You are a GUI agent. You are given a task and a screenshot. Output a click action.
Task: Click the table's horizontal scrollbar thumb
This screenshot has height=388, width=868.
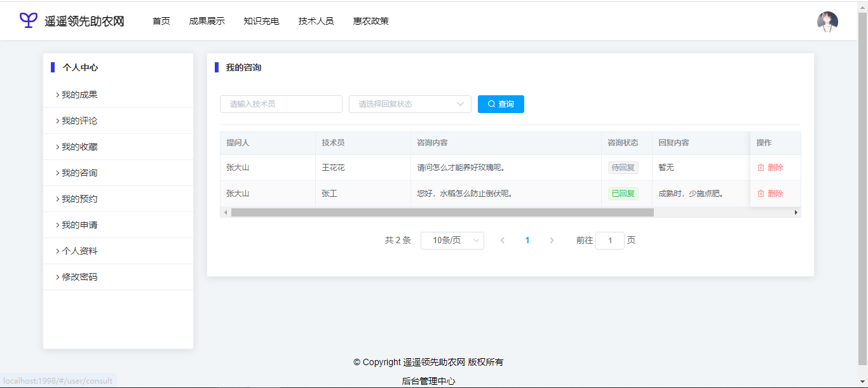pos(442,213)
